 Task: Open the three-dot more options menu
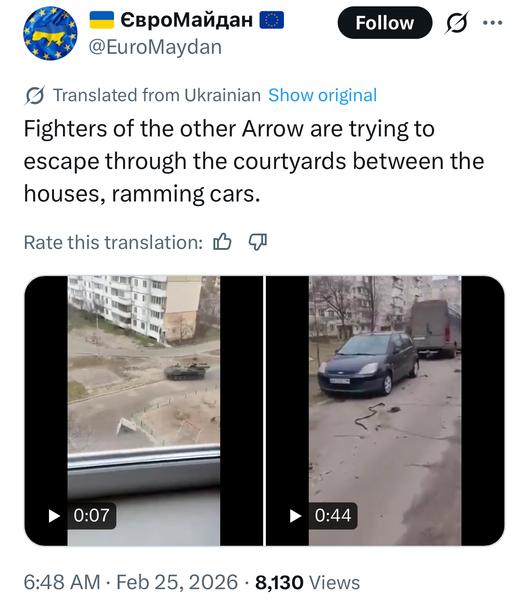tap(493, 23)
